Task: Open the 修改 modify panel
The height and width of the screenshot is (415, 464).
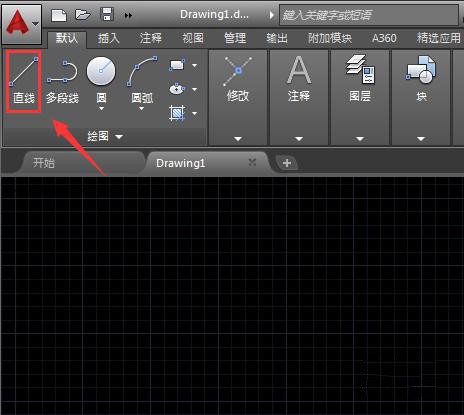Action: 238,79
